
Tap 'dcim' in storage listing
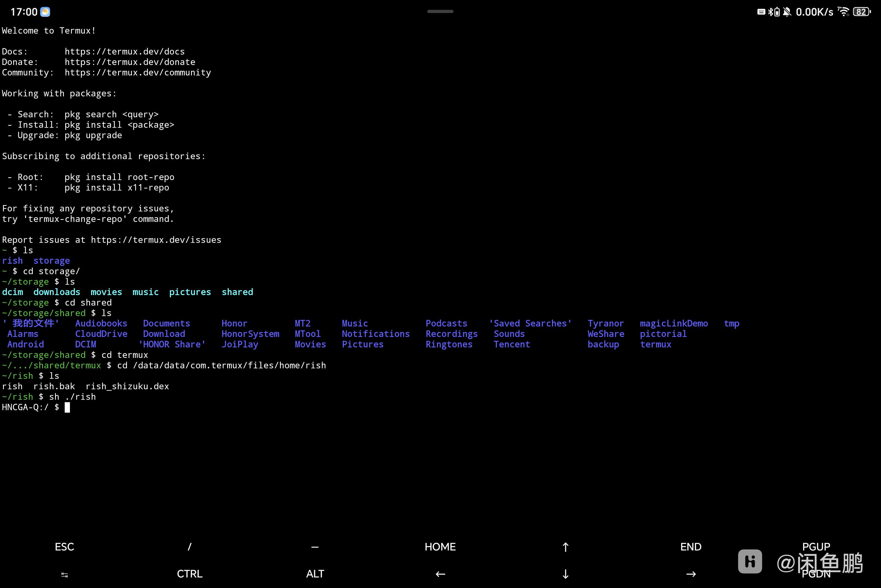point(12,292)
